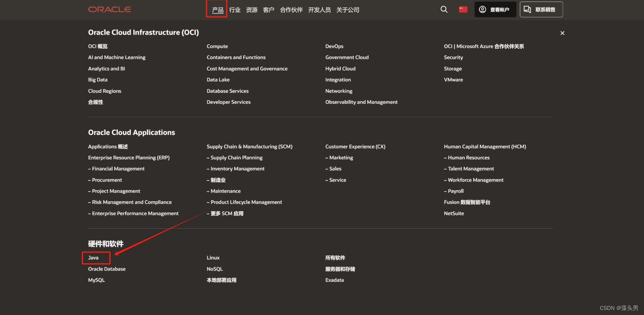Open the Networking link

tap(339, 91)
